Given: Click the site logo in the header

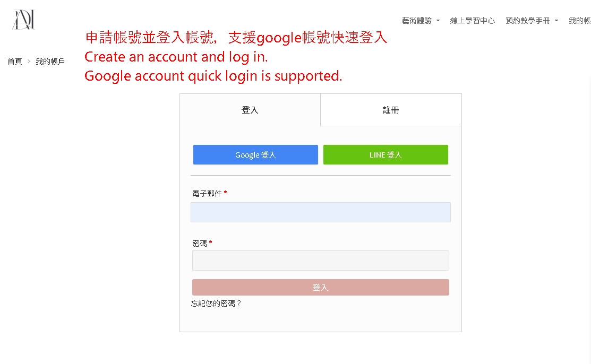Looking at the screenshot, I should [x=23, y=20].
